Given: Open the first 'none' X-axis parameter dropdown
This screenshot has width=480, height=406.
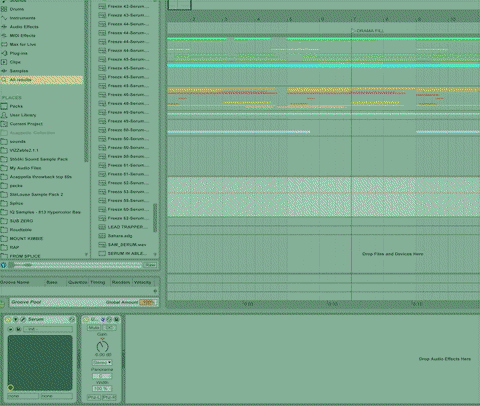Looking at the screenshot, I should pos(23,396).
